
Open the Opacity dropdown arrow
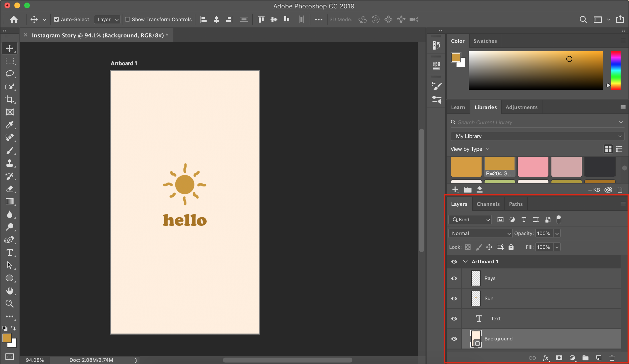tap(557, 233)
